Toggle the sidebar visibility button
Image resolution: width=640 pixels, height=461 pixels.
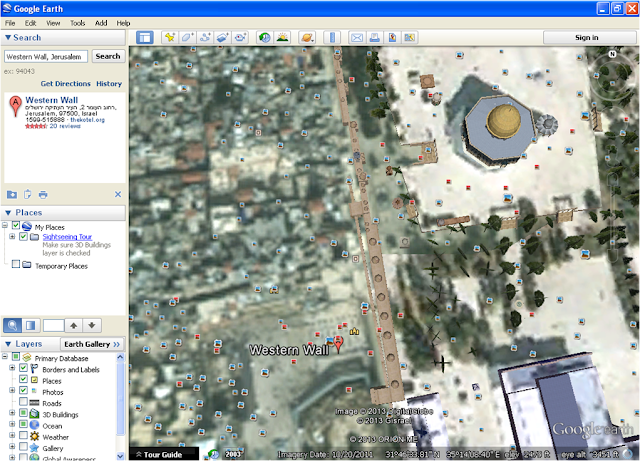click(144, 38)
